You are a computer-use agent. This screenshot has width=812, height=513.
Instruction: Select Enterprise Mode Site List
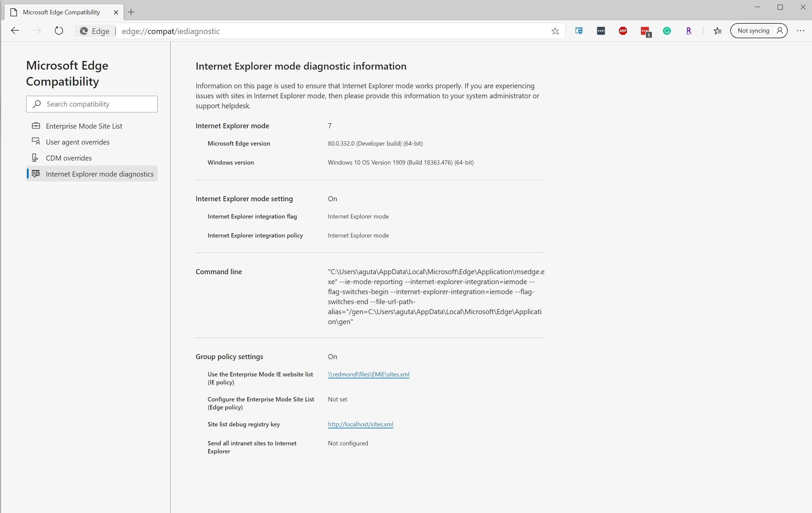pyautogui.click(x=84, y=126)
